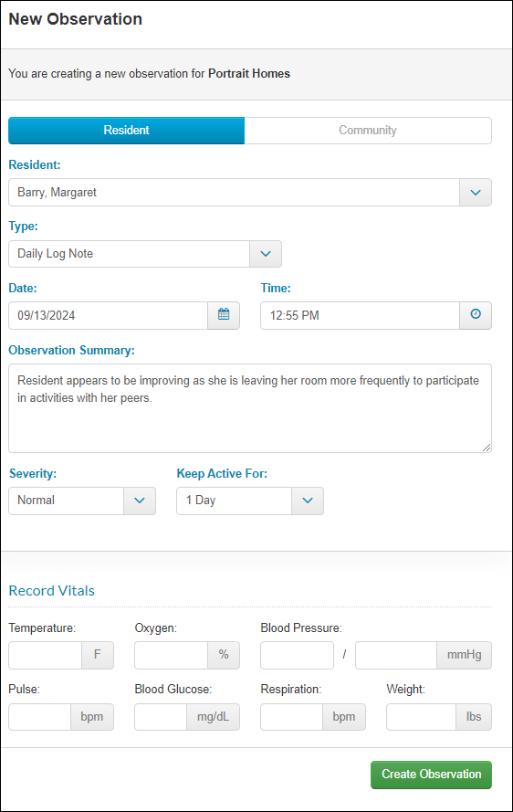Click the diastolic Blood Pressure mmHg field
This screenshot has width=513, height=812.
[x=396, y=655]
